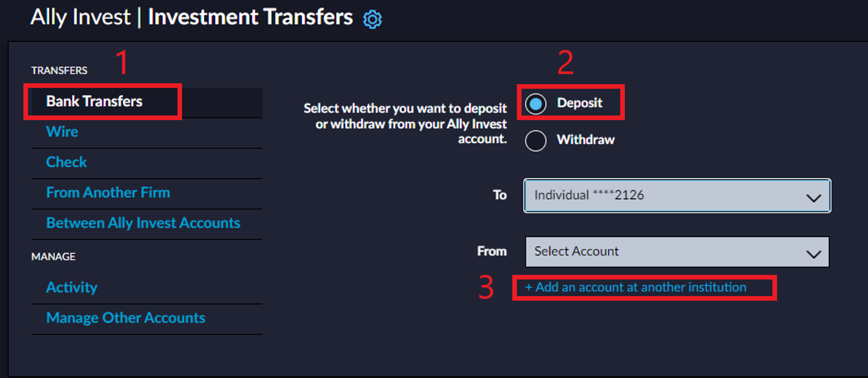Open the settings gear next to Investment Transfers
This screenshot has height=378, width=868.
373,19
